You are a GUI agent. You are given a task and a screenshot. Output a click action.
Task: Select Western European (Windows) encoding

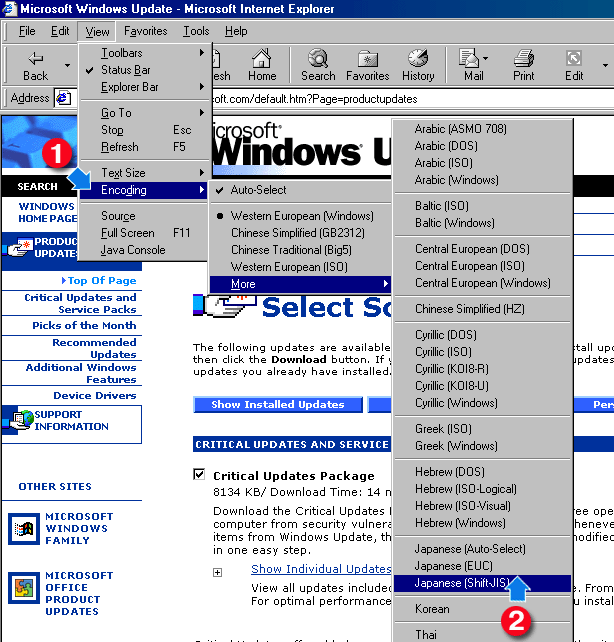(x=300, y=216)
